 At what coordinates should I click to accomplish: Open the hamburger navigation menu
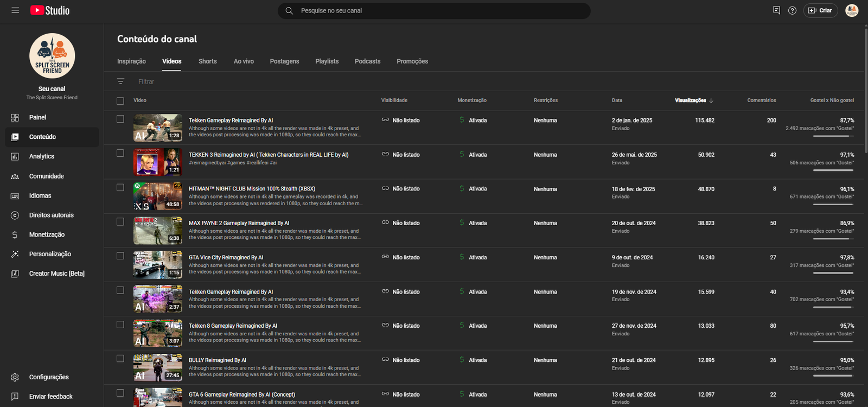[15, 10]
